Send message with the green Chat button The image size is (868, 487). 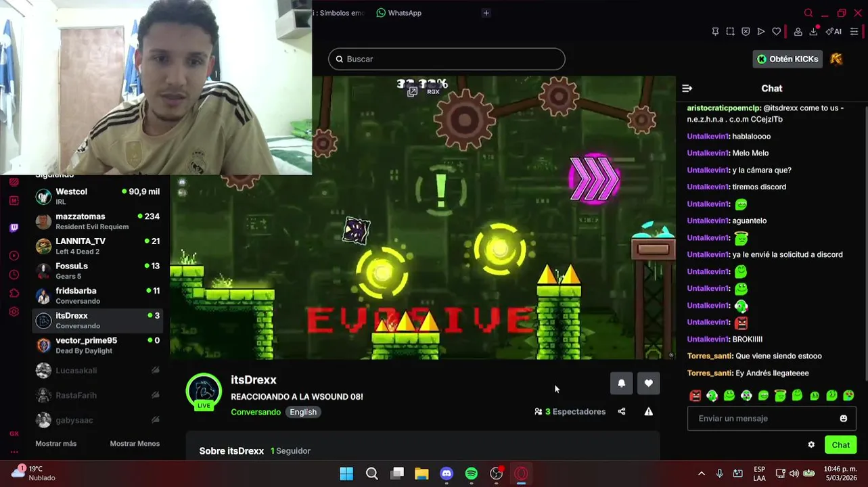[x=841, y=444]
